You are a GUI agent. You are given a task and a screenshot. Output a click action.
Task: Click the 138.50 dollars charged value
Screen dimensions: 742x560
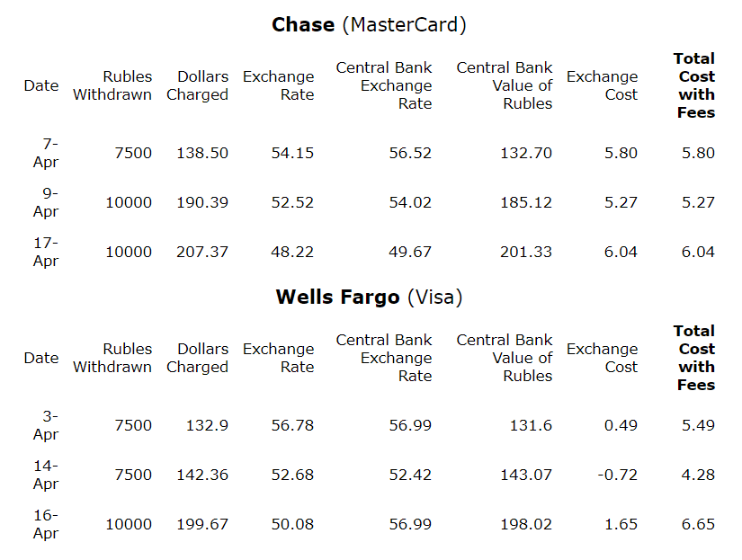click(x=202, y=153)
